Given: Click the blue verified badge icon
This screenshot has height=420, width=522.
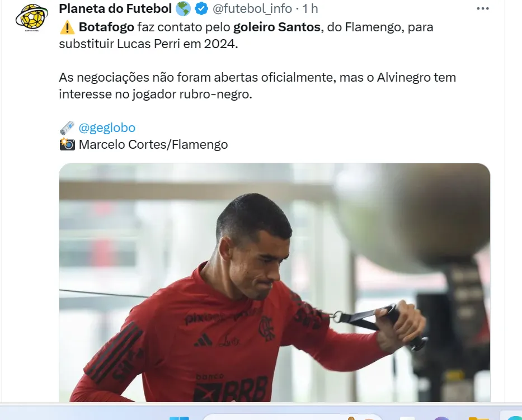Looking at the screenshot, I should [x=201, y=8].
